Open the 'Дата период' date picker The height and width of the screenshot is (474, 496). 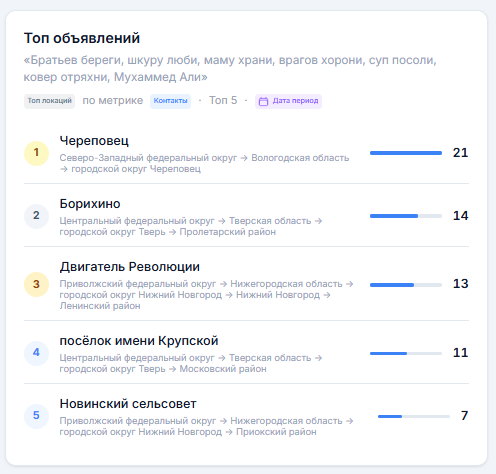[288, 101]
